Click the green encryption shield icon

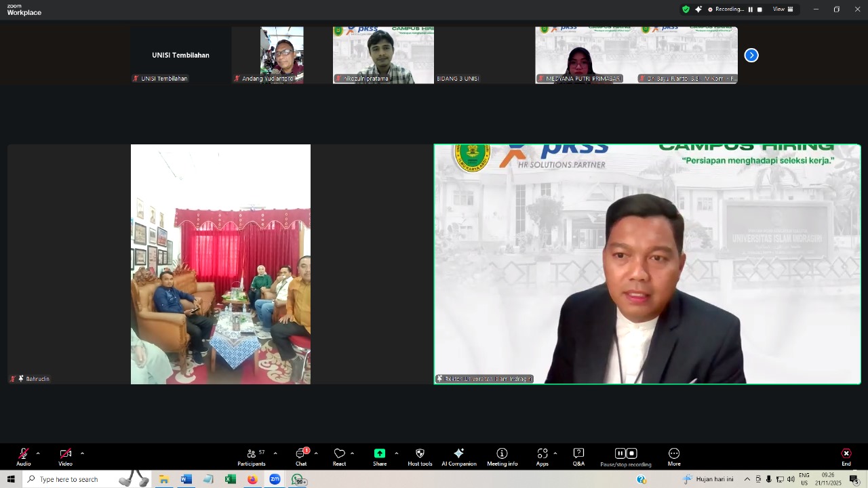(x=686, y=9)
